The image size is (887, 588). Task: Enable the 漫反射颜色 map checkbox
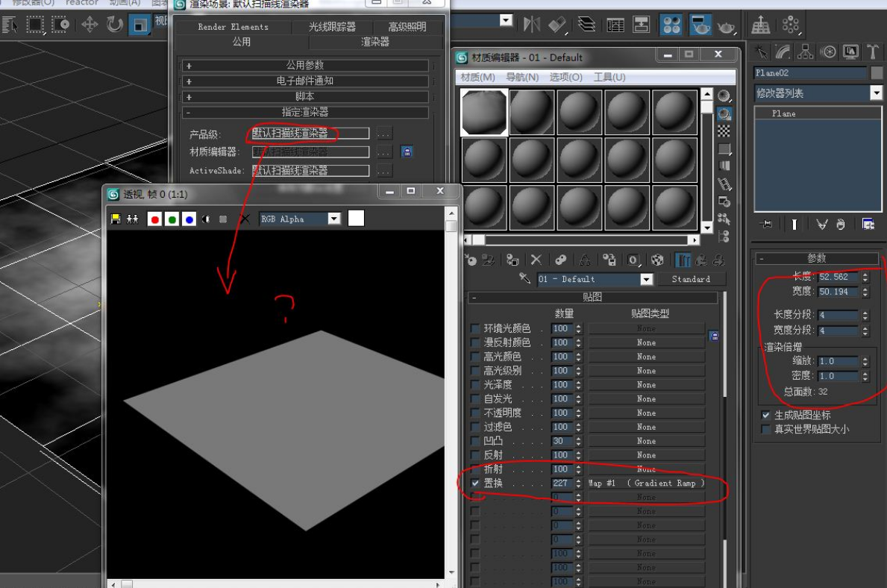point(475,343)
